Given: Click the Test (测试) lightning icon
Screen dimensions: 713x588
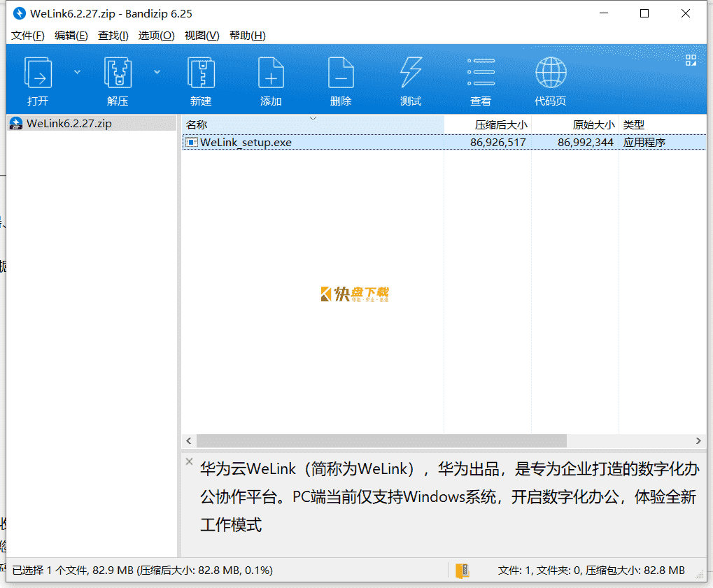Looking at the screenshot, I should pos(411,73).
